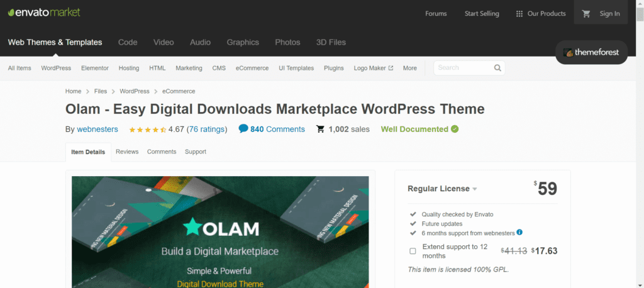Focus the Search input field

point(464,68)
